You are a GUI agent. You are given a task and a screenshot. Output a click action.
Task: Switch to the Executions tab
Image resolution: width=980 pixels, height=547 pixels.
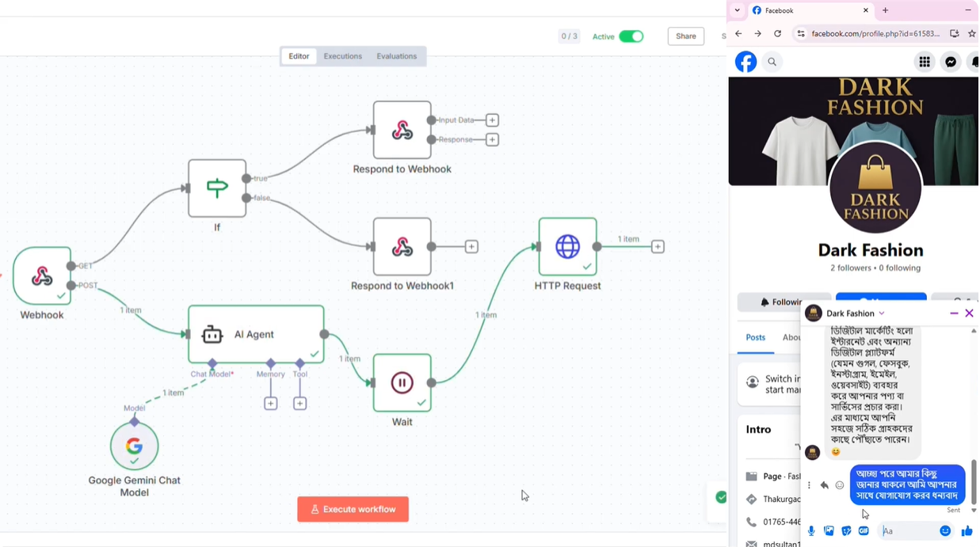point(342,56)
